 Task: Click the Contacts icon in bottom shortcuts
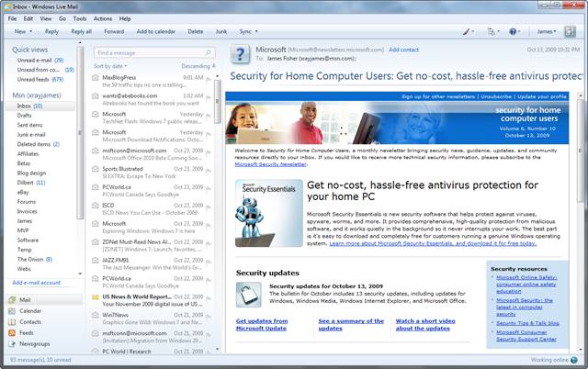[x=12, y=322]
